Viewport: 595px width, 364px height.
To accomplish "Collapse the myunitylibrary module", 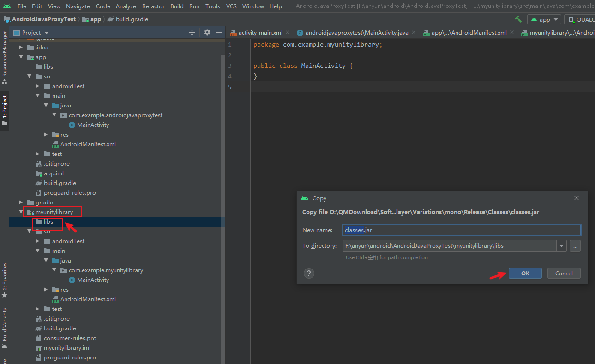I will pos(20,212).
